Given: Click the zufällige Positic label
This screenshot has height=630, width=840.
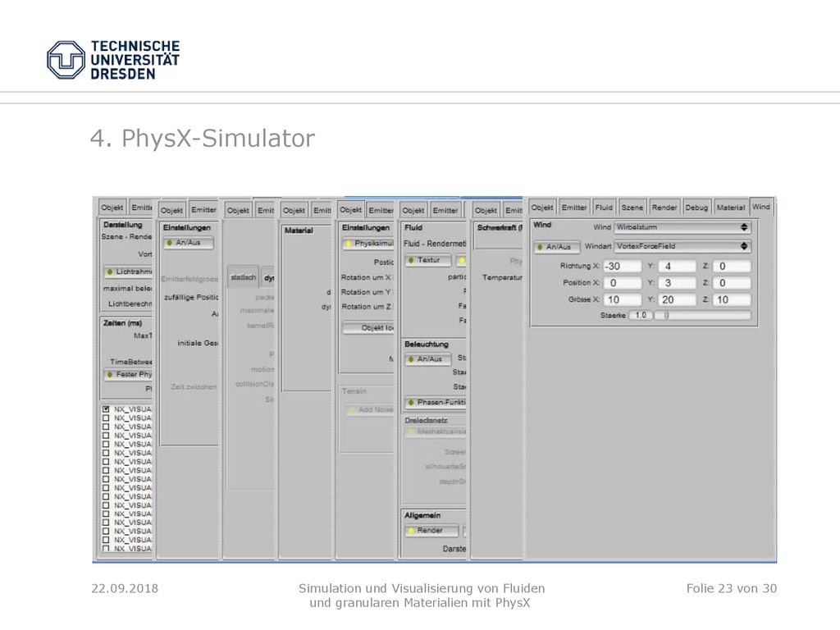Looking at the screenshot, I should (191, 297).
